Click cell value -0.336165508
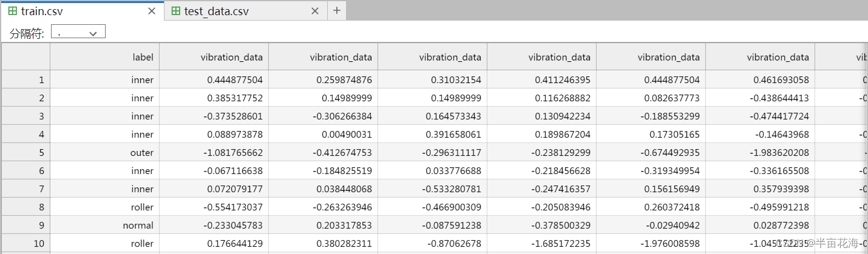The width and height of the screenshot is (868, 254). point(760,170)
